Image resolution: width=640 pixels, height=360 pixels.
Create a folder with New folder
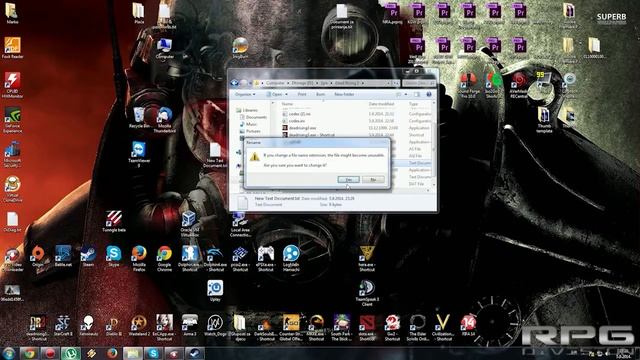344,94
